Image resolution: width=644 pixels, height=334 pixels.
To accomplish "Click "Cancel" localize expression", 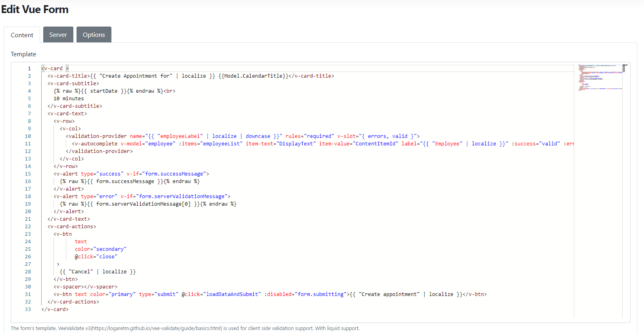I will pyautogui.click(x=98, y=272).
